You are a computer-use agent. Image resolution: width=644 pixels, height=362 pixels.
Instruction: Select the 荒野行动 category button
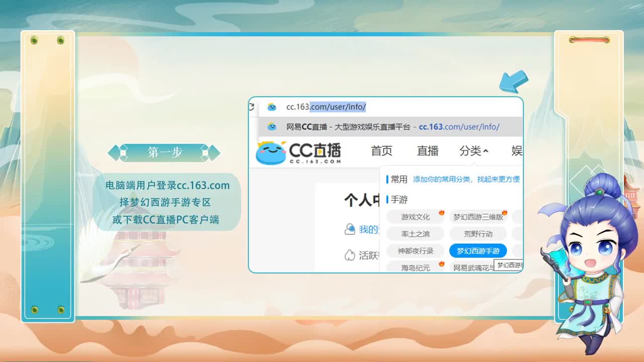click(478, 234)
